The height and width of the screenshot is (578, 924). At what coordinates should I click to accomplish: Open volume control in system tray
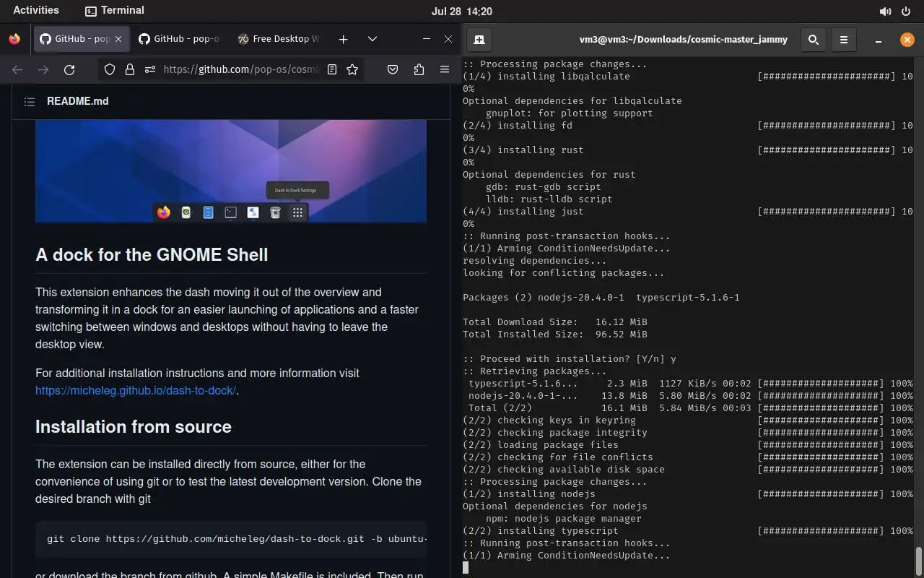click(x=885, y=11)
